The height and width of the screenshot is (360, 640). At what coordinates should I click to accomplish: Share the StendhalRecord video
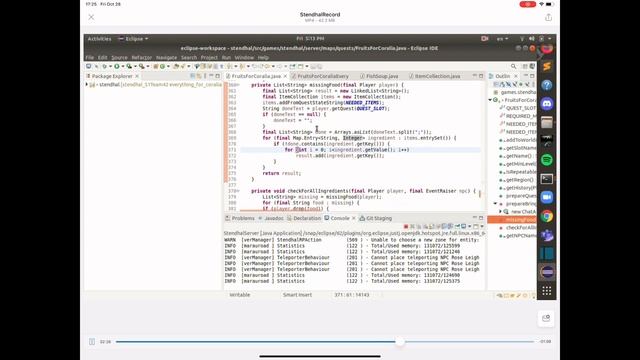pyautogui.click(x=548, y=17)
